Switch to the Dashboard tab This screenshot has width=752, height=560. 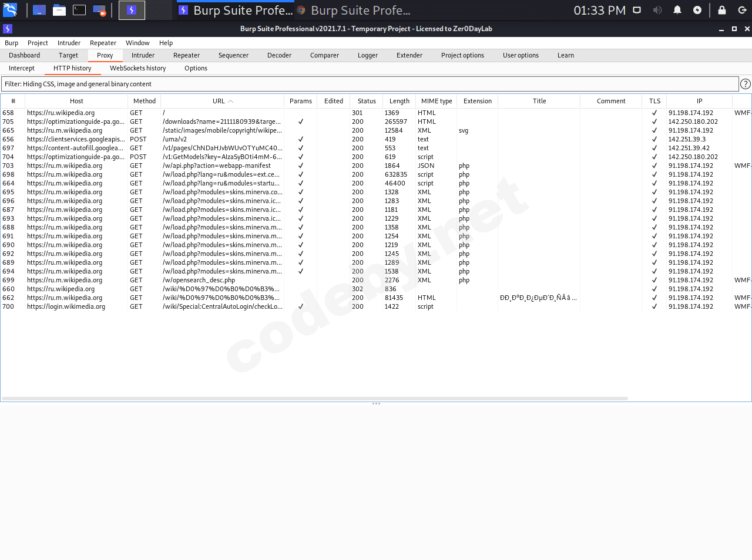[25, 55]
